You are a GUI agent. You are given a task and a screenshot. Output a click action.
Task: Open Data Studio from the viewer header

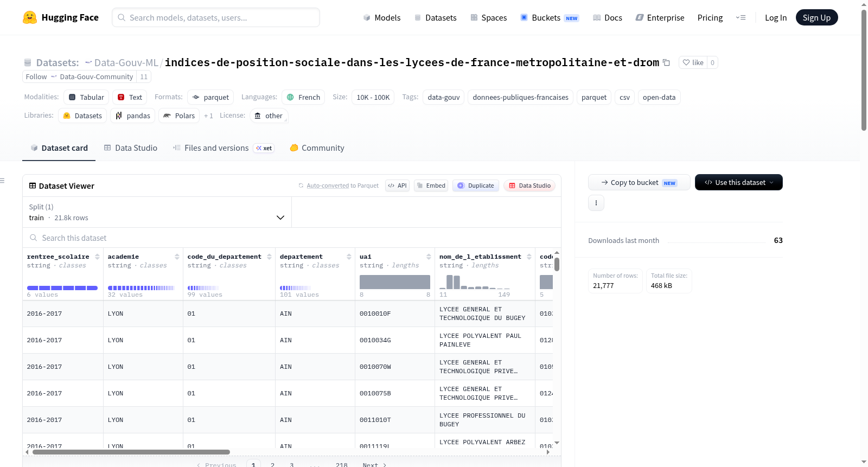(529, 185)
